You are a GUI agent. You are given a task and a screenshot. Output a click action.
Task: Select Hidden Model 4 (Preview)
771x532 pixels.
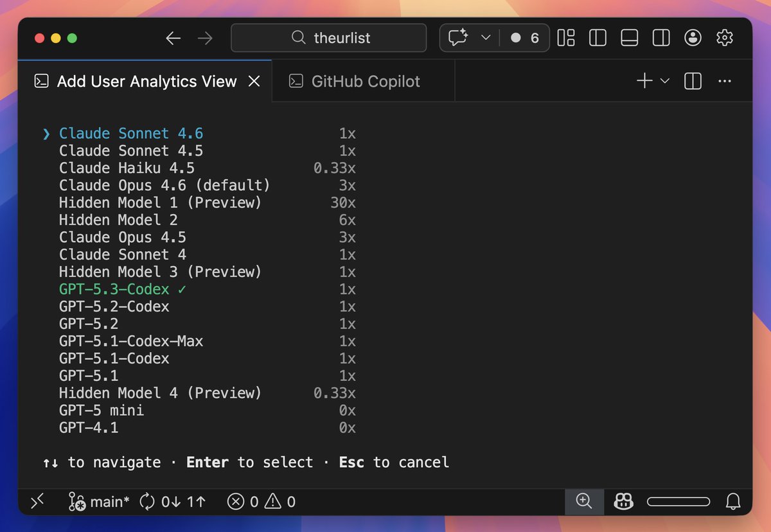point(161,393)
